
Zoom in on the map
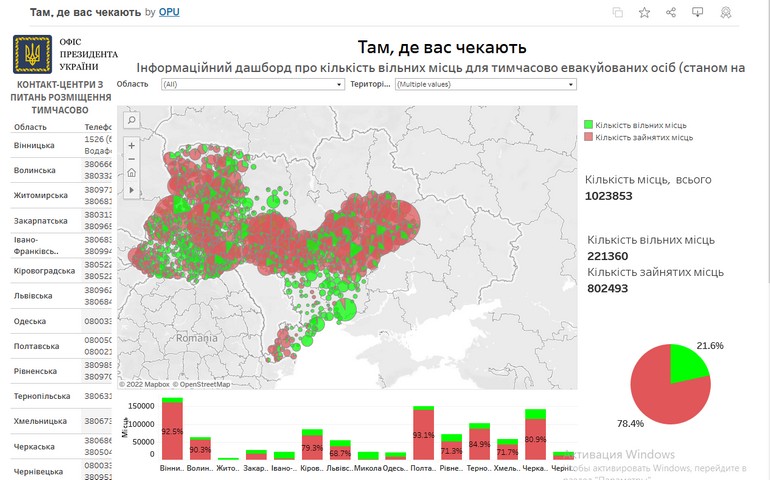[132, 143]
